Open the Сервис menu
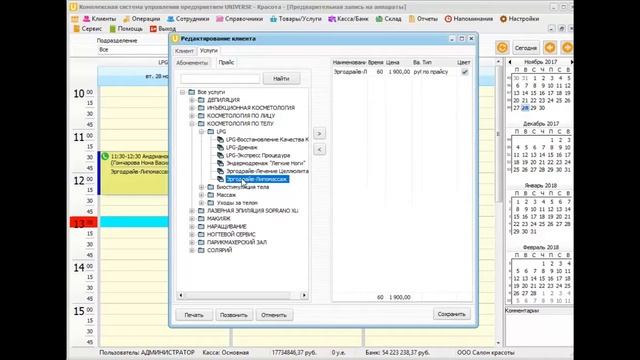This screenshot has width=640, height=360. pyautogui.click(x=87, y=29)
